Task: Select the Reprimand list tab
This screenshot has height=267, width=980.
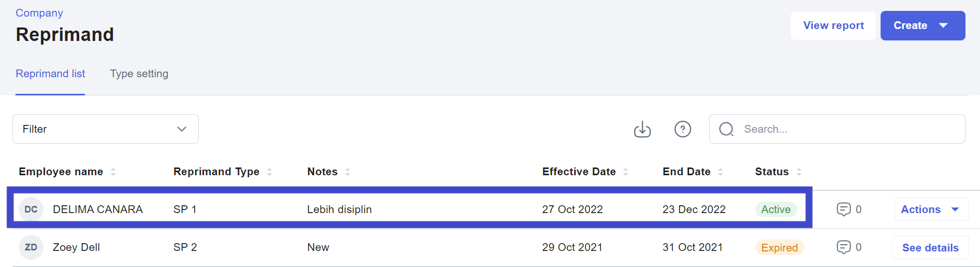Action: pos(50,74)
